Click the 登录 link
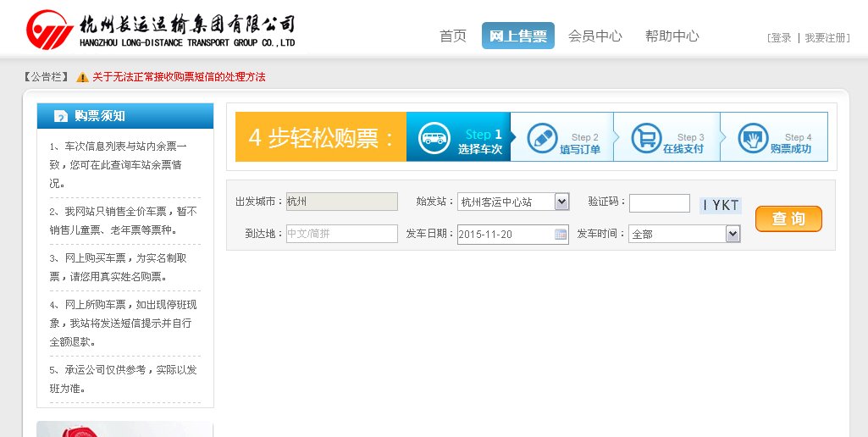 tap(781, 37)
